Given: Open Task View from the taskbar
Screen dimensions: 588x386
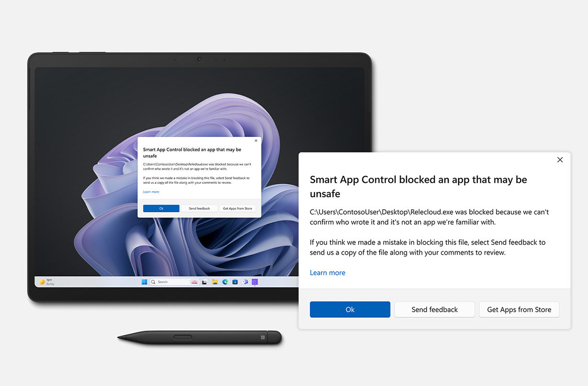Looking at the screenshot, I should pos(204,282).
